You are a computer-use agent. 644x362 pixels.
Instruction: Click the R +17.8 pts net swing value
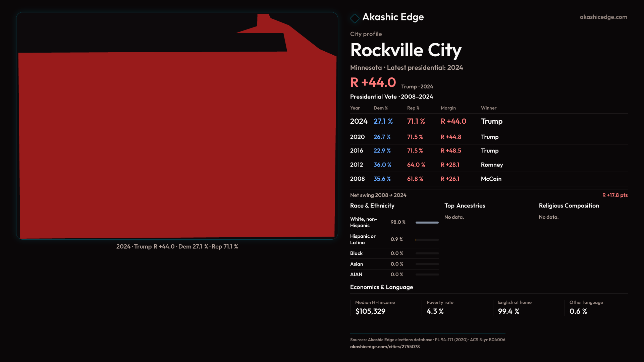[x=614, y=195]
